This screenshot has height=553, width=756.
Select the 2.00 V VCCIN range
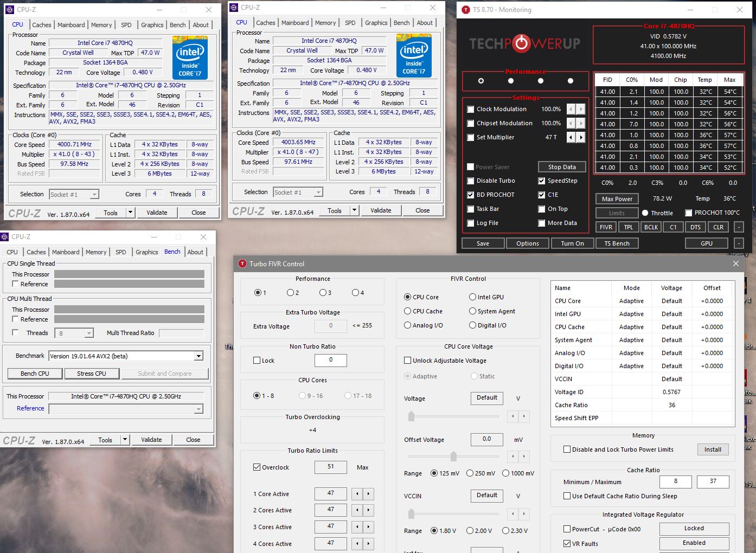pyautogui.click(x=470, y=531)
